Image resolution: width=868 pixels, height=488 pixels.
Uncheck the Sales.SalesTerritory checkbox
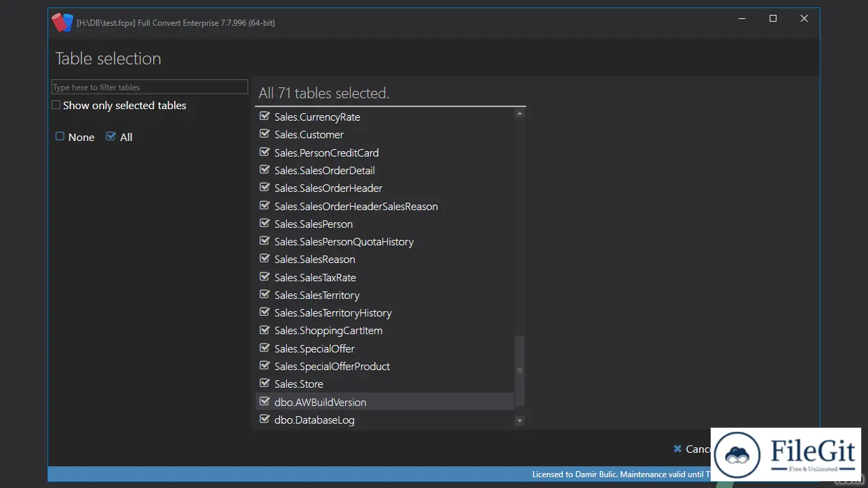pyautogui.click(x=264, y=294)
